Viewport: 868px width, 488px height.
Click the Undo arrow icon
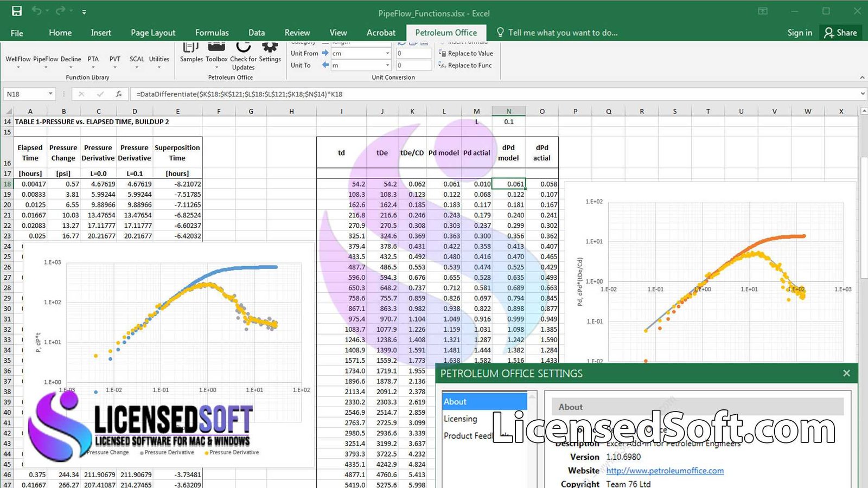coord(36,11)
